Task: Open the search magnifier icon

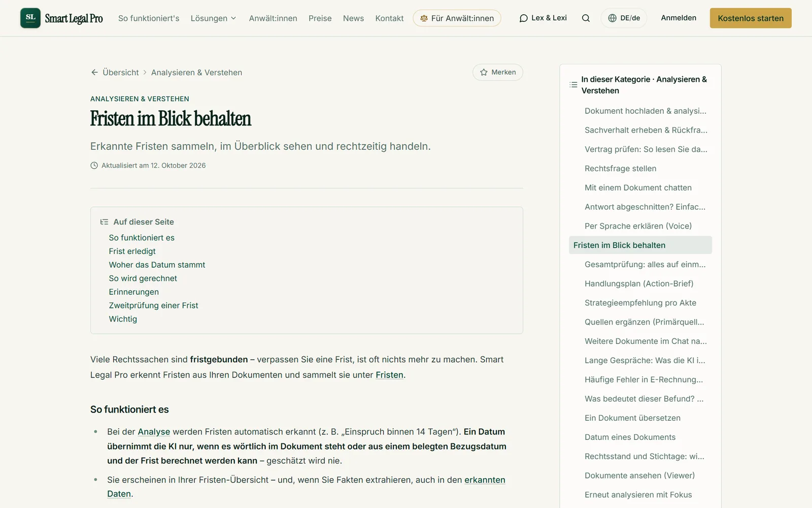Action: tap(586, 18)
